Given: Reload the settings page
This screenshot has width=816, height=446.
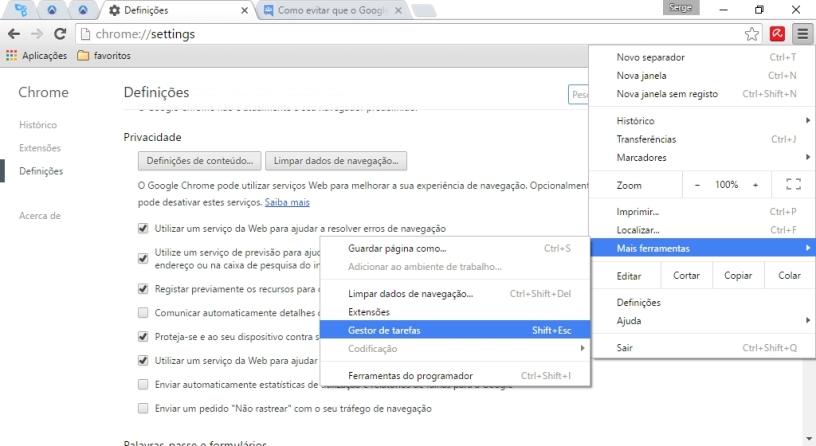Looking at the screenshot, I should (60, 34).
